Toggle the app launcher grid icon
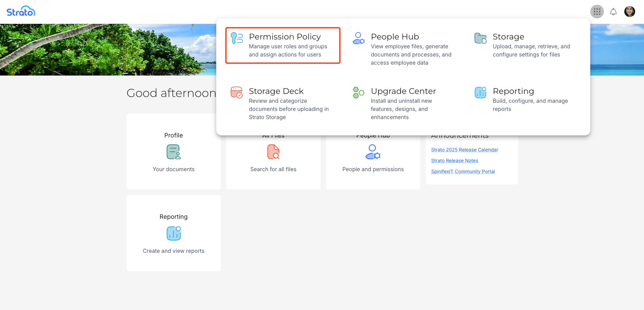644x310 pixels. 597,12
